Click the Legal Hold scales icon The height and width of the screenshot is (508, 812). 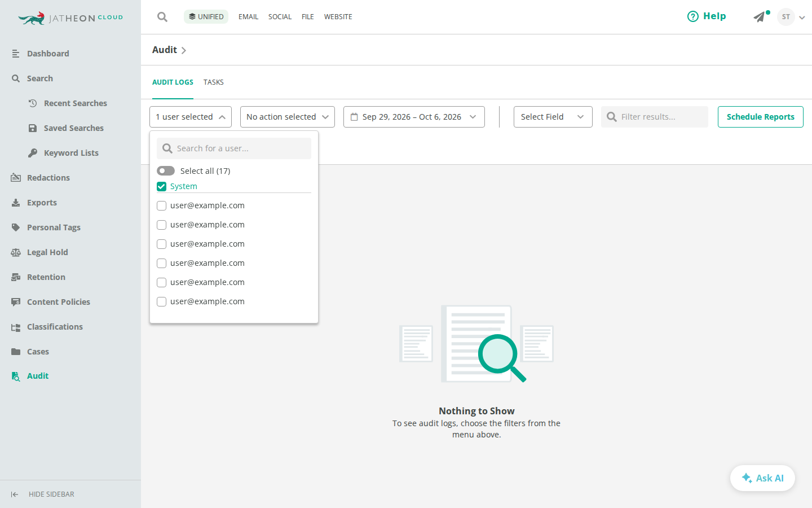point(16,252)
